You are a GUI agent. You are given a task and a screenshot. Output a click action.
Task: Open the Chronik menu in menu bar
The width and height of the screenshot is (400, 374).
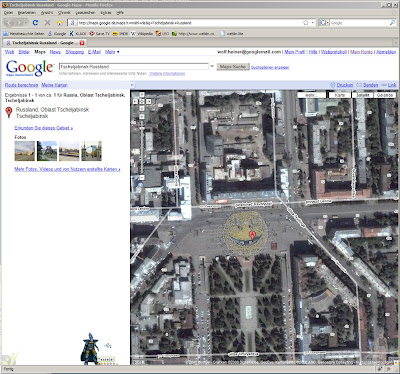[64, 12]
